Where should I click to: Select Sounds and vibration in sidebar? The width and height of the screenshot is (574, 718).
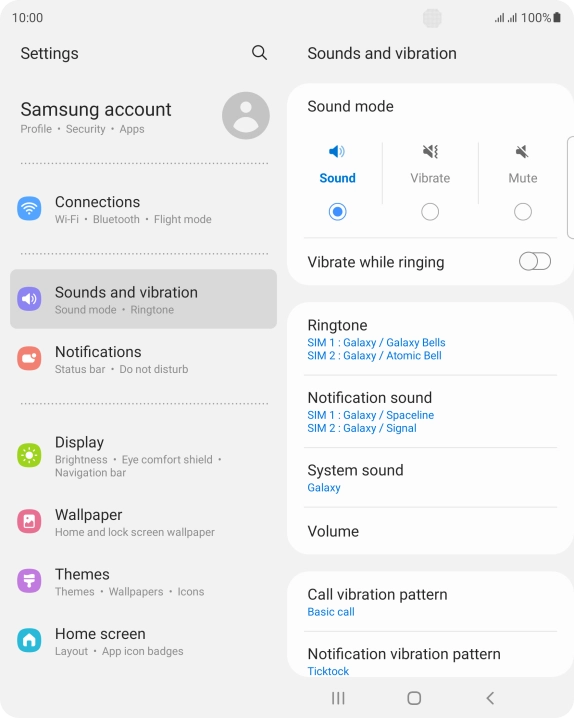point(143,299)
